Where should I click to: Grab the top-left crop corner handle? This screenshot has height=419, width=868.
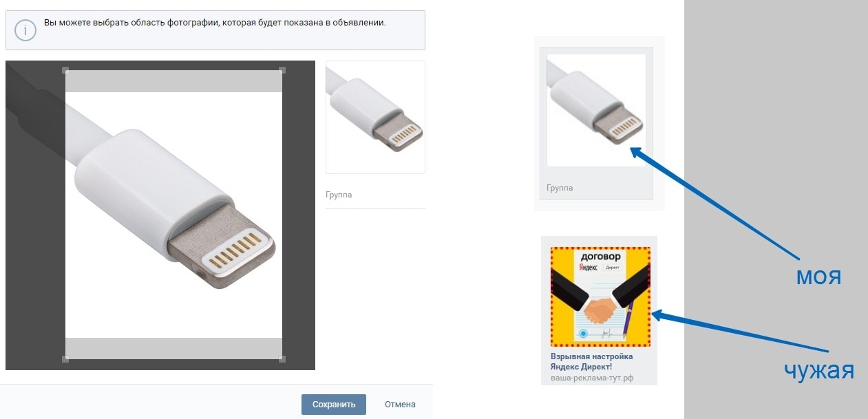[65, 70]
